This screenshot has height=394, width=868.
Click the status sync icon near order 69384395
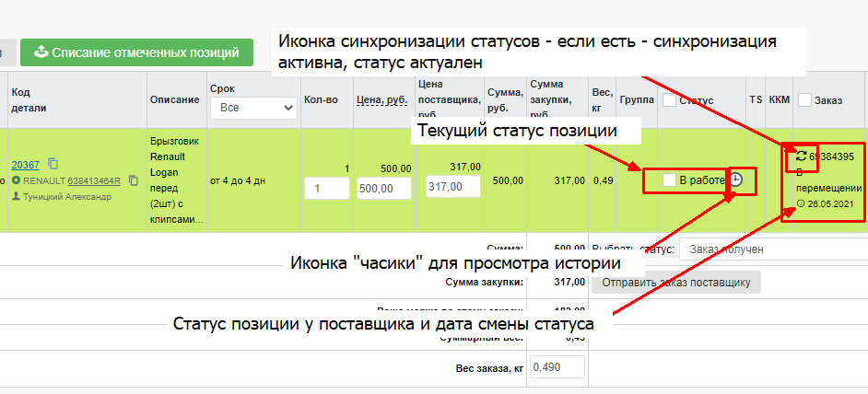(x=801, y=156)
